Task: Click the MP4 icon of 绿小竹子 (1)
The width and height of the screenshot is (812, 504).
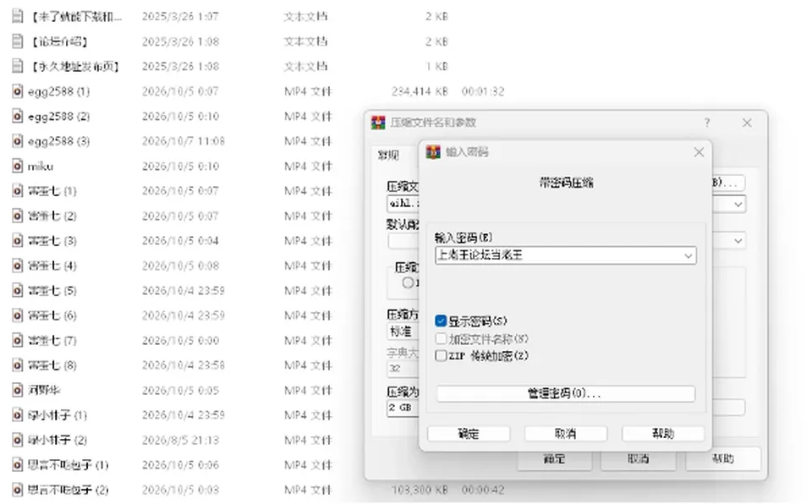Action: pyautogui.click(x=18, y=415)
